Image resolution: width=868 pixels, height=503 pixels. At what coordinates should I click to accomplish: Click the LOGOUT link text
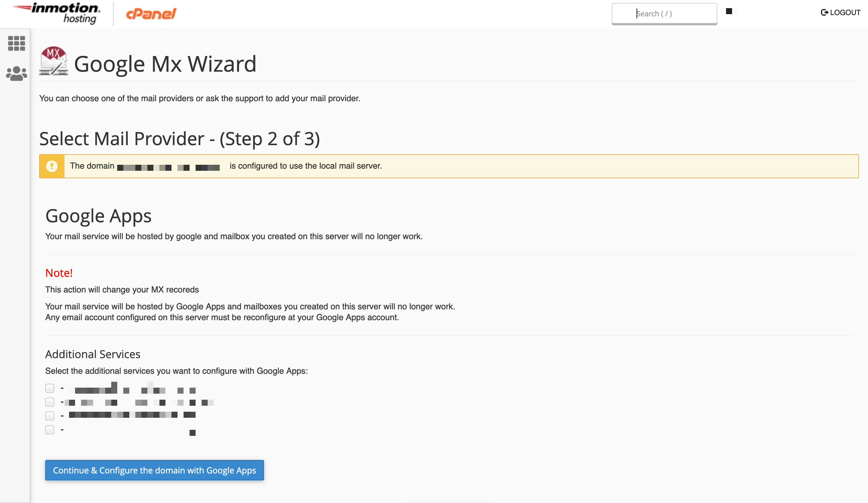click(845, 12)
